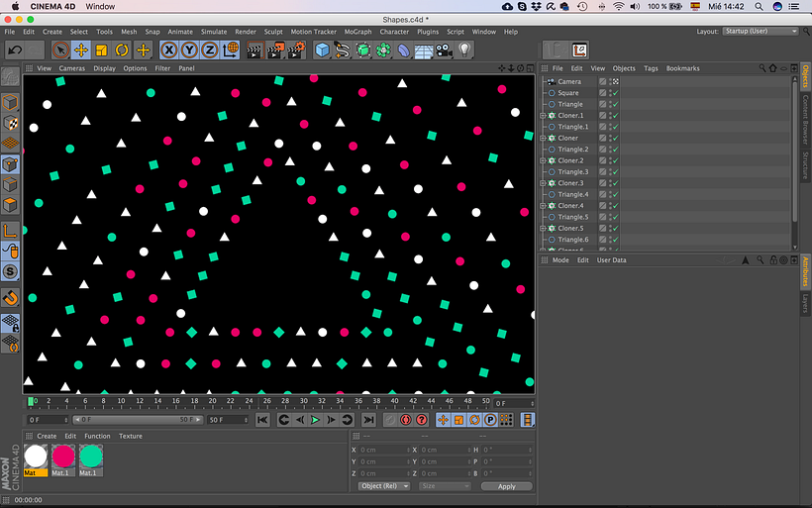Toggle the Z axis lock
The height and width of the screenshot is (508, 812).
coord(210,51)
